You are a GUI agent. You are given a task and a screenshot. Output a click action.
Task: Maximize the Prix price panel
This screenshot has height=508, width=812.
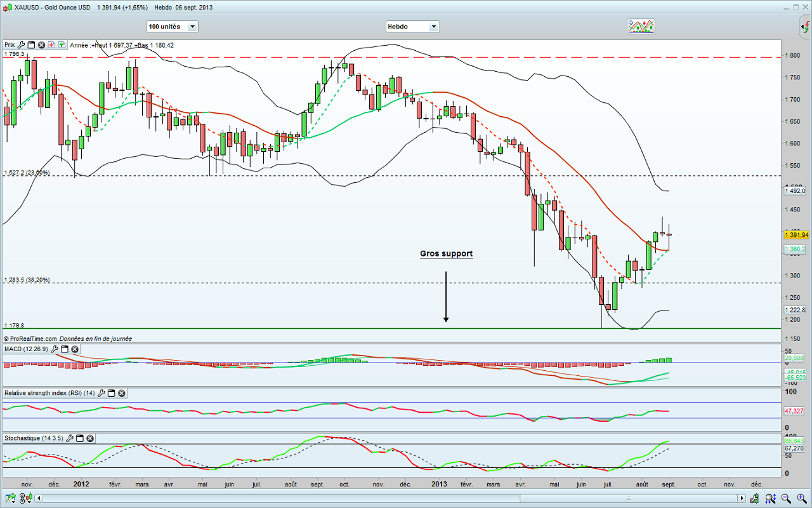pyautogui.click(x=31, y=45)
